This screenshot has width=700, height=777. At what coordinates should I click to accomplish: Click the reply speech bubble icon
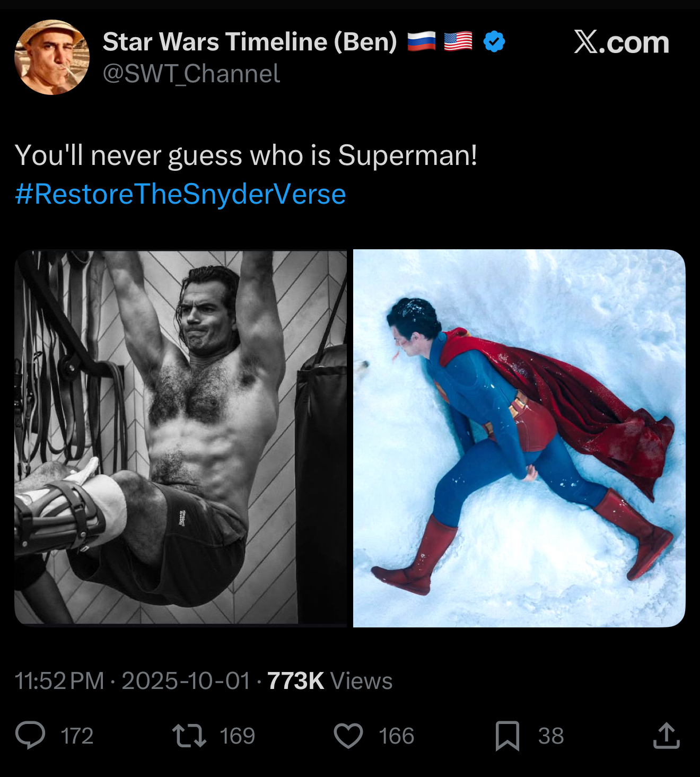coord(30,735)
